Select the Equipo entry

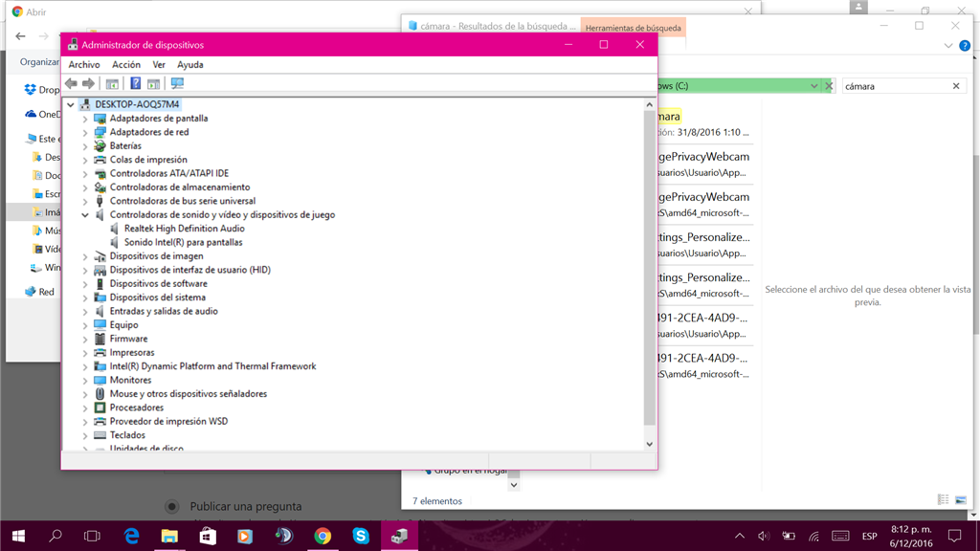point(123,325)
